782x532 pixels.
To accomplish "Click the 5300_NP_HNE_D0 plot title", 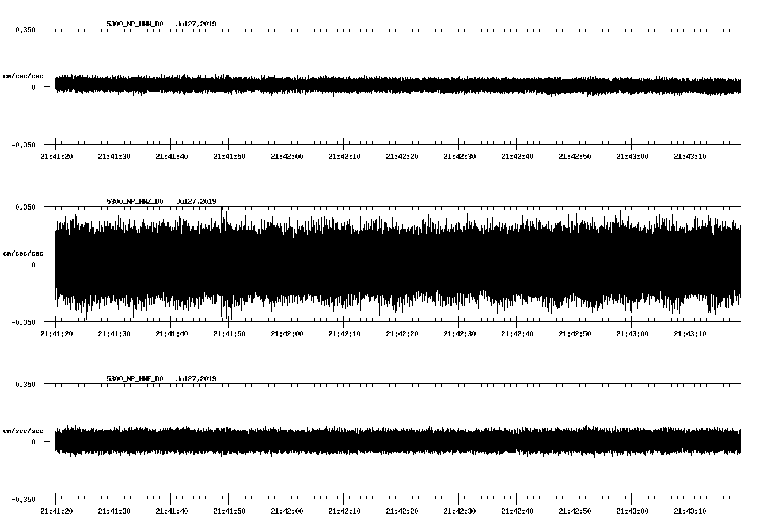I will point(135,379).
